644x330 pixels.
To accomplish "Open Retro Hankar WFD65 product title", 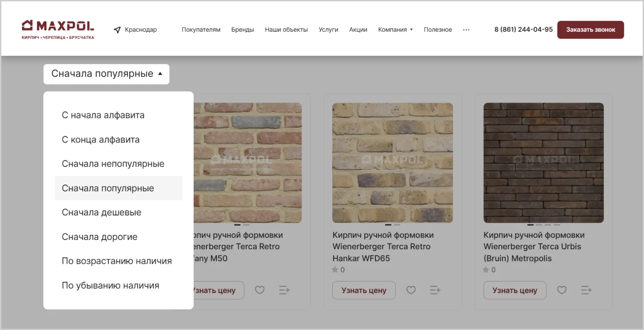I will click(383, 247).
